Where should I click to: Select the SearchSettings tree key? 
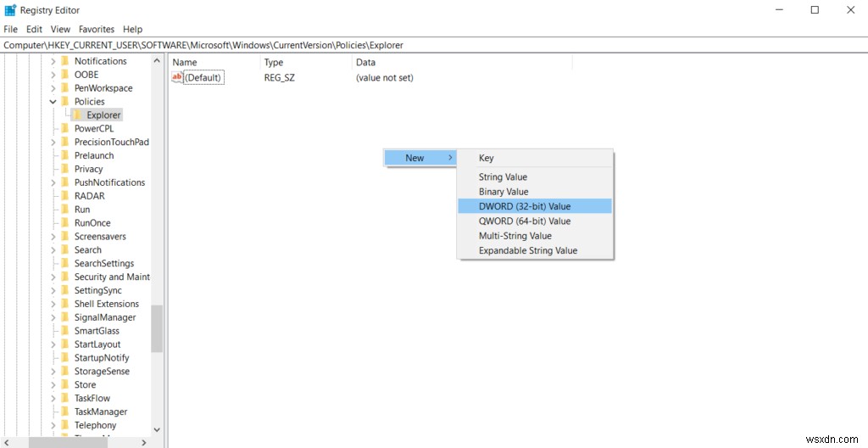(104, 263)
